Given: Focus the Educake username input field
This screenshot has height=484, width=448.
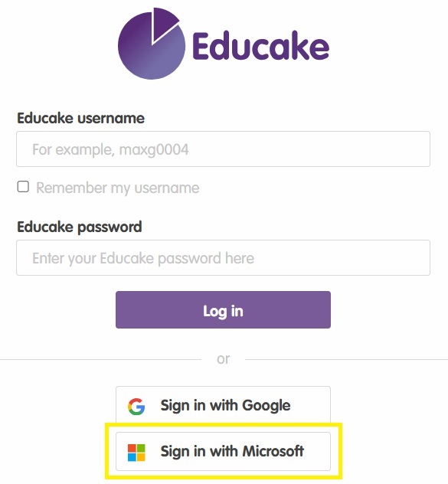Looking at the screenshot, I should pyautogui.click(x=223, y=149).
